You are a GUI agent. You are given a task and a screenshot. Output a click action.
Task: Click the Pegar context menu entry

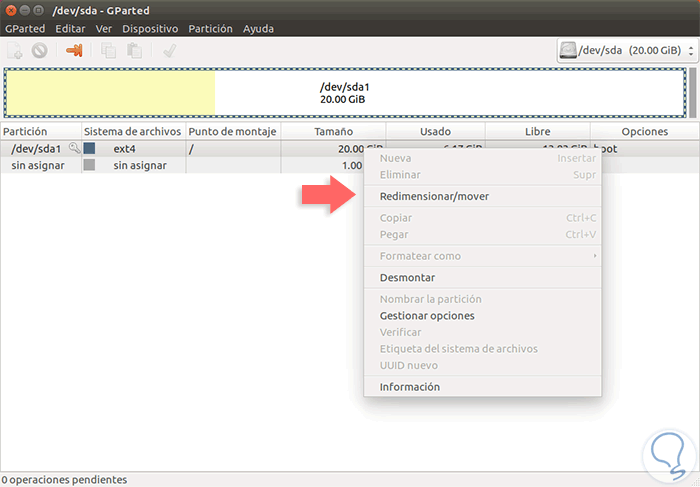click(x=483, y=234)
